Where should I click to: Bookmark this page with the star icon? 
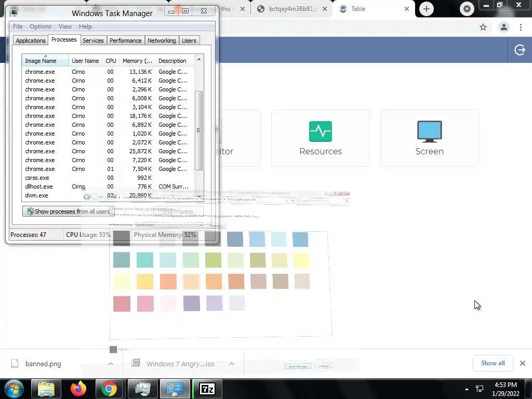tap(483, 27)
